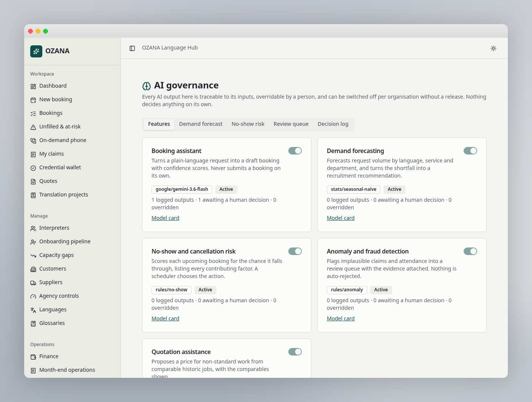The image size is (532, 402).
Task: Click Active badge on Anomaly detection card
Action: point(381,290)
